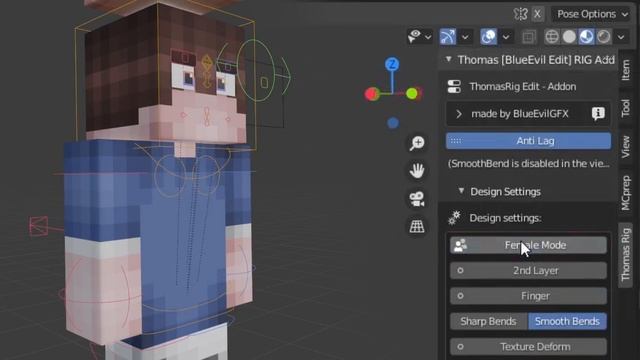Viewport: 640px width, 360px height.
Task: Click the red X axis gizmo handle
Action: tap(372, 94)
